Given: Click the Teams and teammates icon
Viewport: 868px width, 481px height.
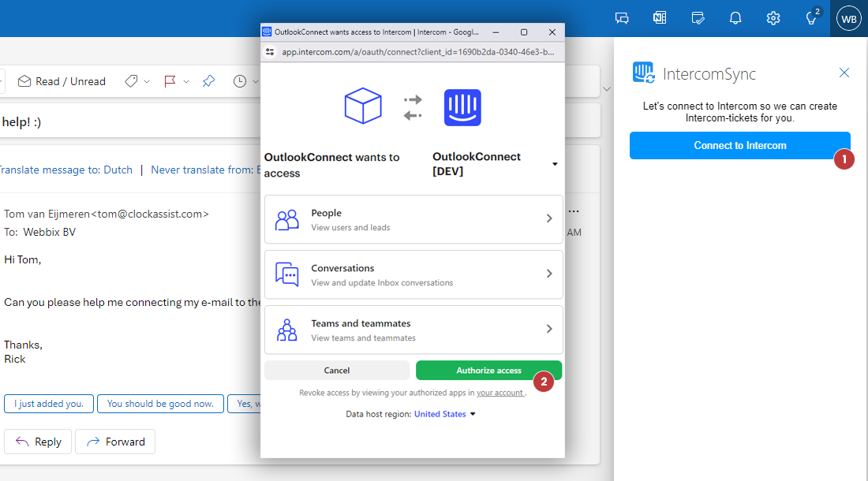Looking at the screenshot, I should [286, 330].
